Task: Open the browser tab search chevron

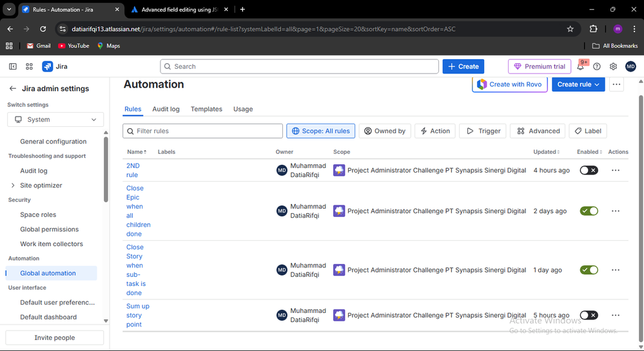Action: pos(8,9)
